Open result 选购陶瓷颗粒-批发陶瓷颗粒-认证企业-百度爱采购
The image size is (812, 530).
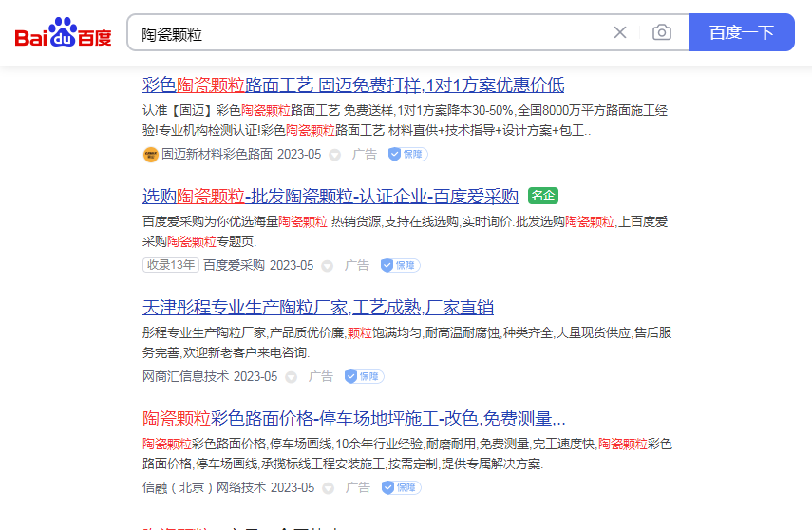(x=330, y=196)
